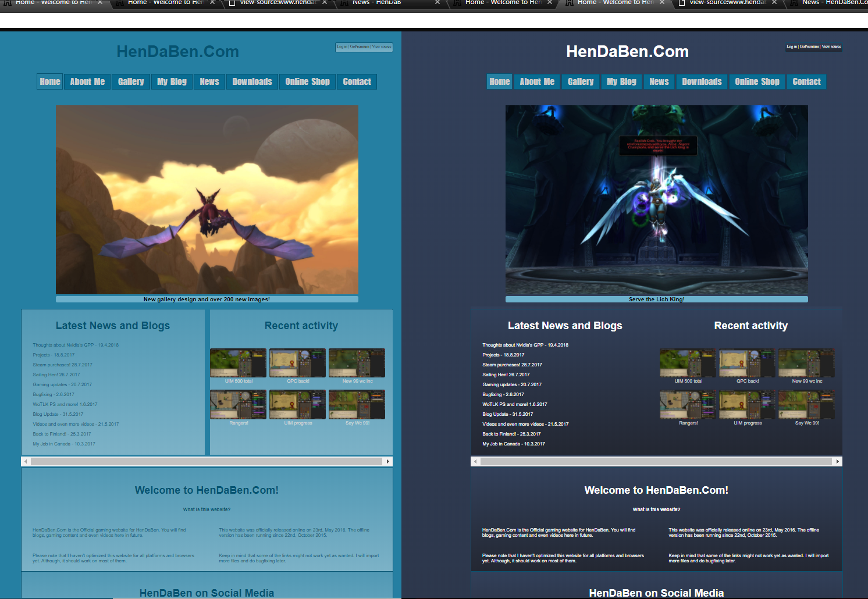Click HenDaBen.Com site title in left window
The image size is (868, 599).
click(178, 52)
